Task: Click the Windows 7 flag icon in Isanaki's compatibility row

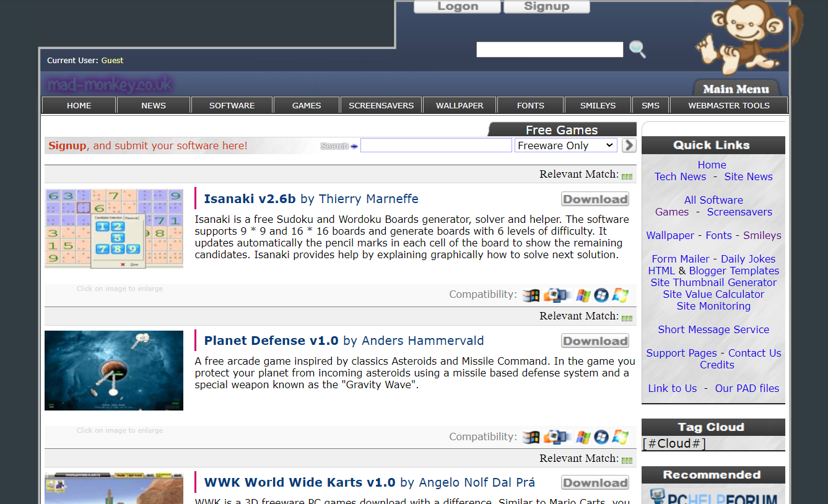Action: pyautogui.click(x=621, y=295)
